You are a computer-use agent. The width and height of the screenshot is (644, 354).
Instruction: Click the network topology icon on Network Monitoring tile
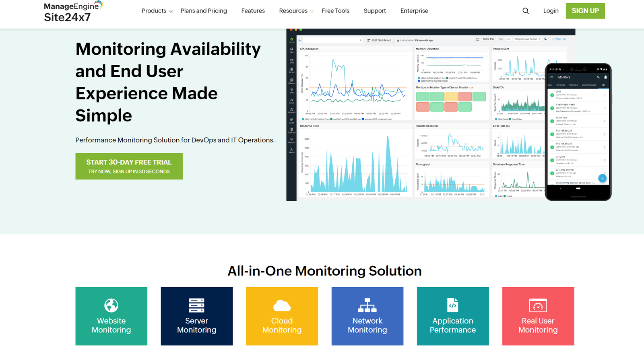367,305
